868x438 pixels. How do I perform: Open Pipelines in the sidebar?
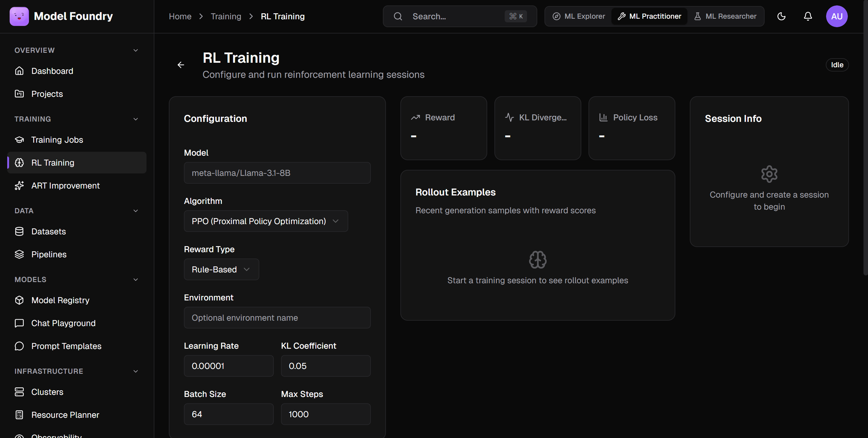77,254
